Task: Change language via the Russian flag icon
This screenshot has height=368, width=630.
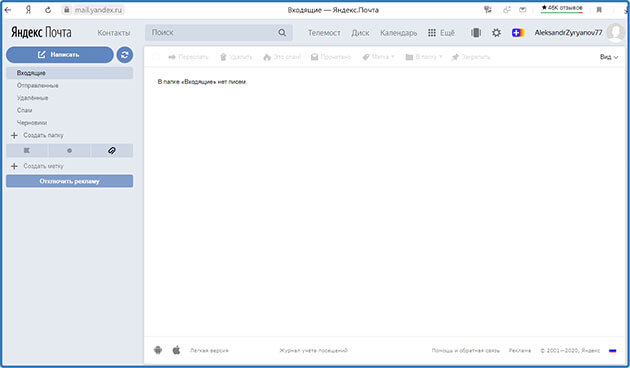Action: pyautogui.click(x=612, y=350)
